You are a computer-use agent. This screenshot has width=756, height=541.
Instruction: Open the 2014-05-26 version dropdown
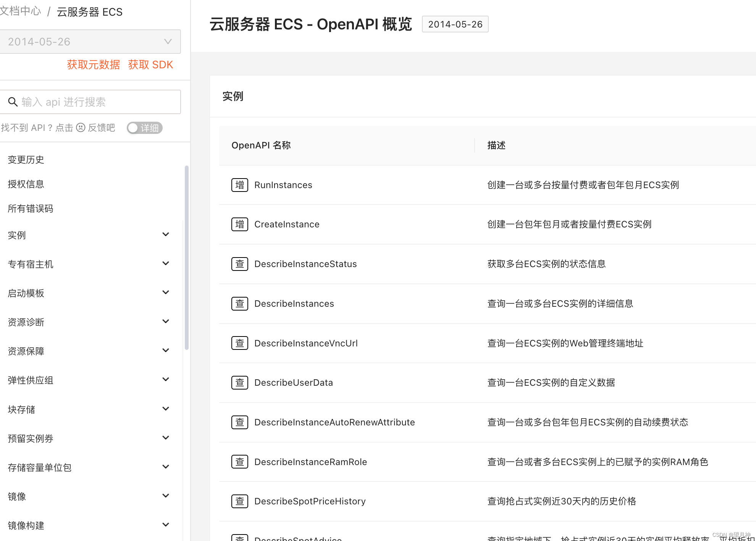(90, 42)
